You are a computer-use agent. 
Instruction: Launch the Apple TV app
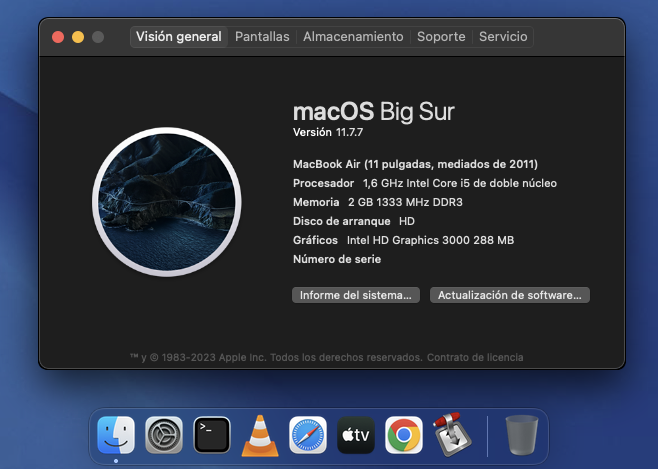point(355,435)
